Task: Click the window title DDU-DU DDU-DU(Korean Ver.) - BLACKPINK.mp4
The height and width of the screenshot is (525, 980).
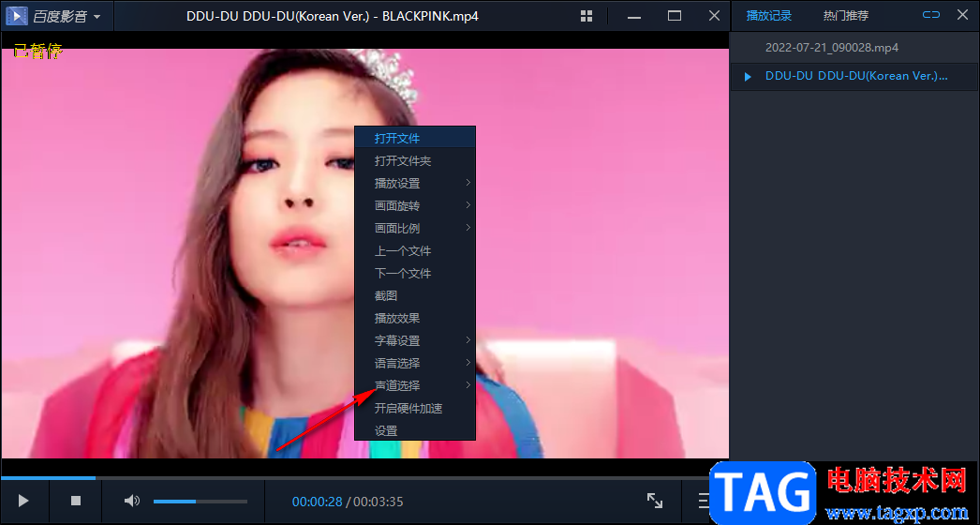Action: (333, 16)
